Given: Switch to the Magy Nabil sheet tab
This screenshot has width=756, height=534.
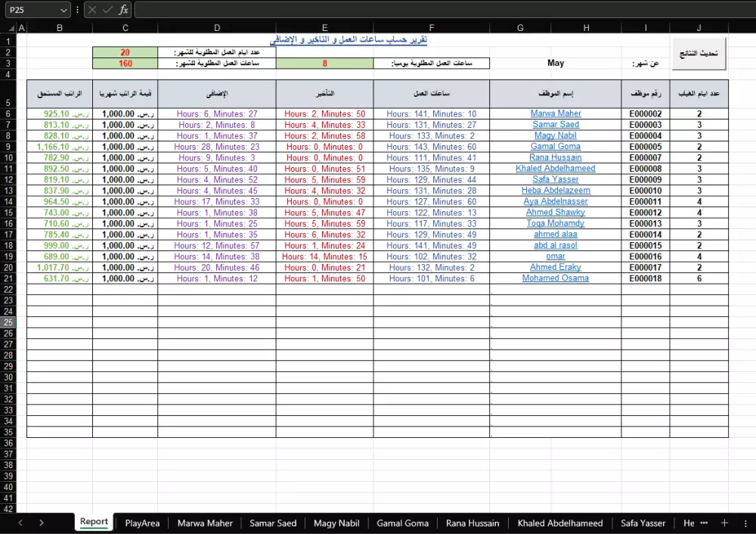Looking at the screenshot, I should 336,523.
